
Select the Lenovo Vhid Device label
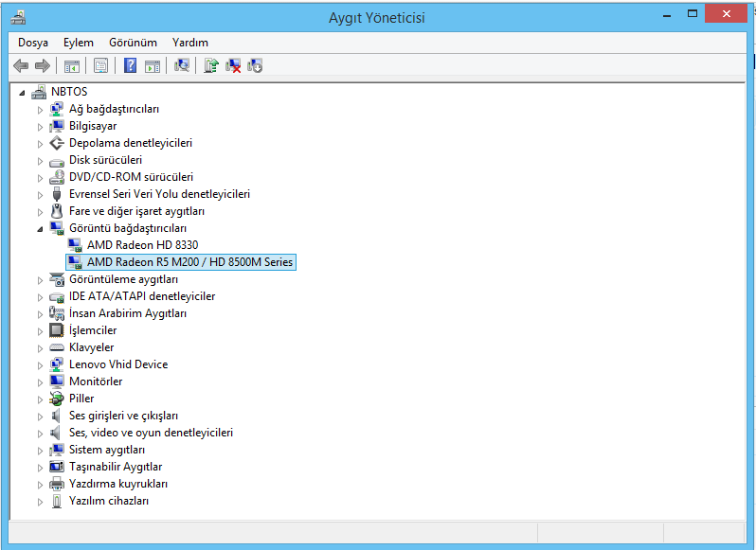[x=118, y=364]
